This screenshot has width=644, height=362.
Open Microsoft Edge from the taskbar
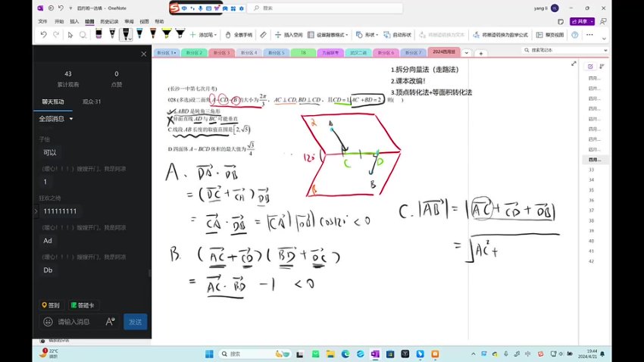click(345, 354)
